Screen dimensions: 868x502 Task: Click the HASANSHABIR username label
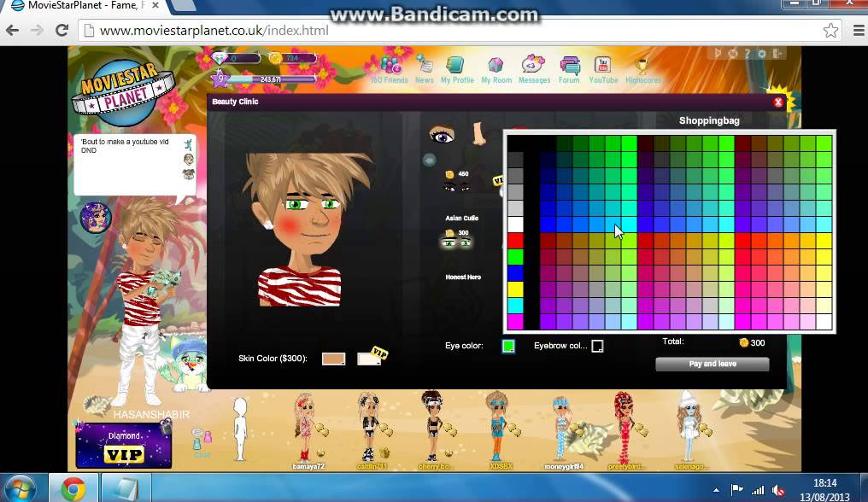pyautogui.click(x=151, y=414)
